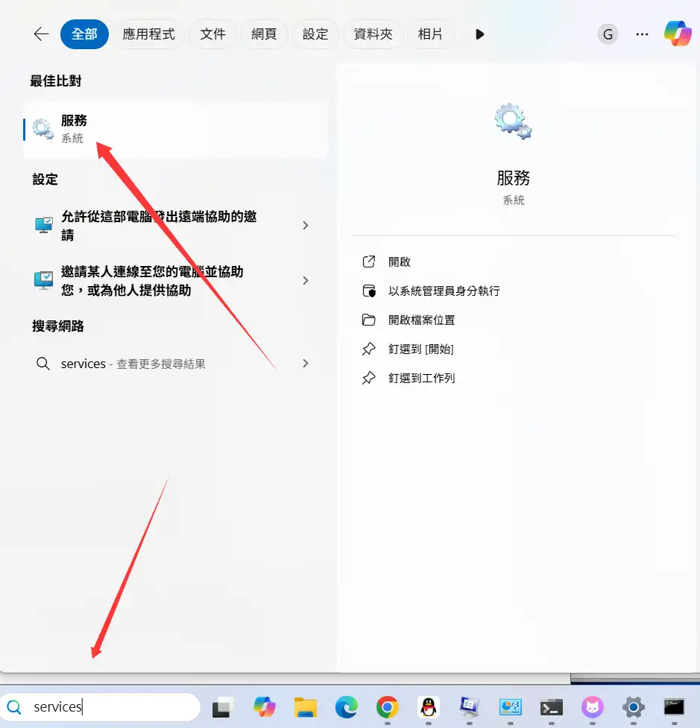Click the back arrow in search panel
Screen dimensions: 700x728
(41, 34)
